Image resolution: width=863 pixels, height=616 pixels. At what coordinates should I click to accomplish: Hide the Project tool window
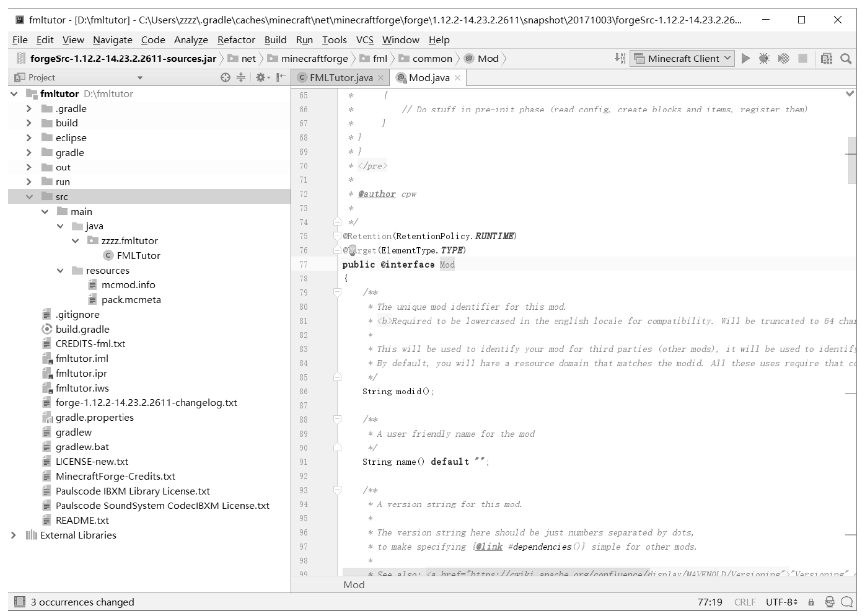coord(281,77)
